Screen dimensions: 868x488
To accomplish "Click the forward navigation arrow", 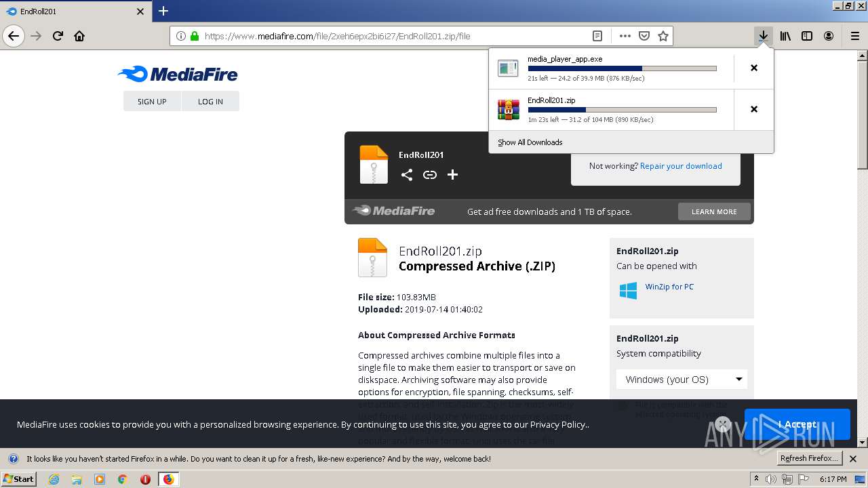I will (x=36, y=36).
